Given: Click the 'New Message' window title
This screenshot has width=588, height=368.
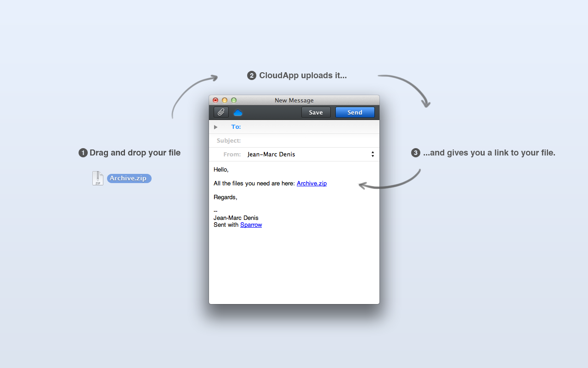Looking at the screenshot, I should 294,100.
